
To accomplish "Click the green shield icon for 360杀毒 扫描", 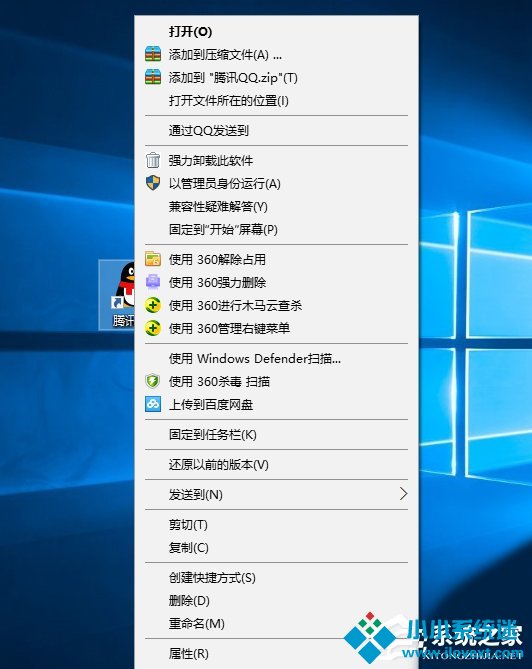I will [153, 381].
